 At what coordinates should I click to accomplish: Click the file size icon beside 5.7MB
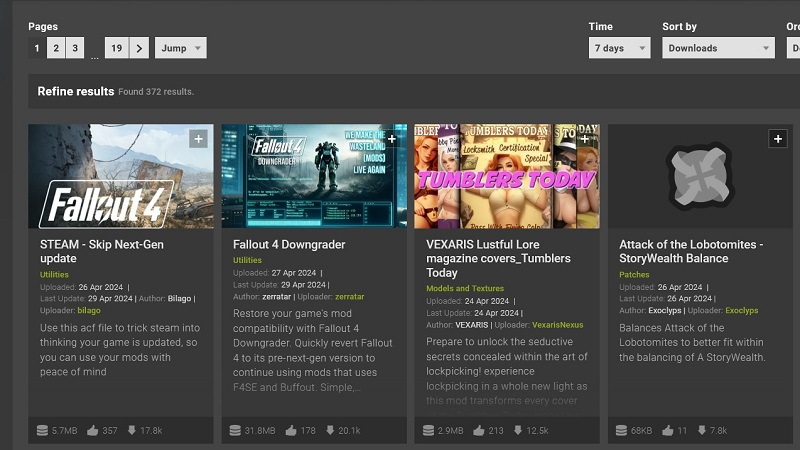[42, 431]
